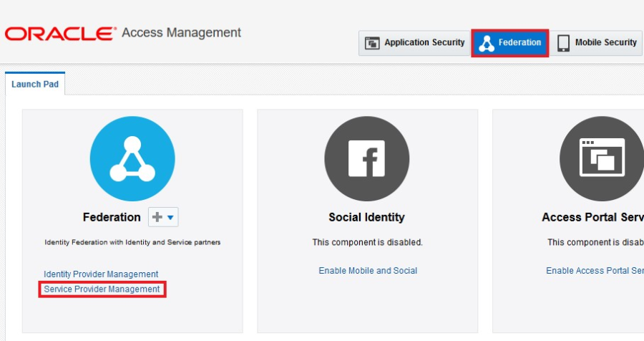This screenshot has height=341, width=644.
Task: Expand the Federation plus dropdown menu
Action: [163, 217]
